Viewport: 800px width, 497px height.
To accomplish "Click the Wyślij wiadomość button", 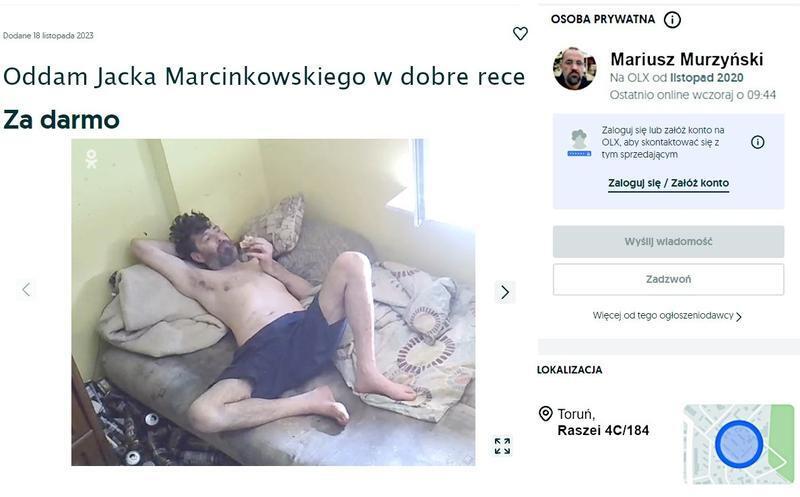I will click(668, 241).
